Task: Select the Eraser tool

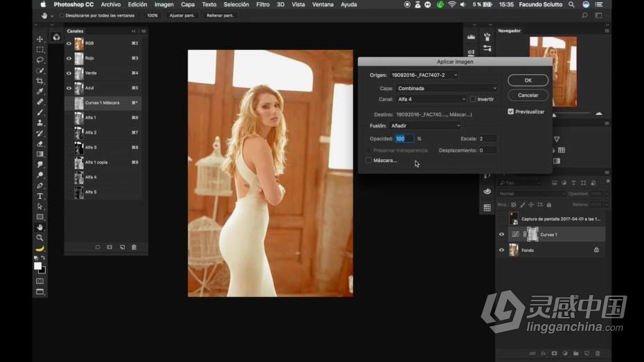Action: 40,144
